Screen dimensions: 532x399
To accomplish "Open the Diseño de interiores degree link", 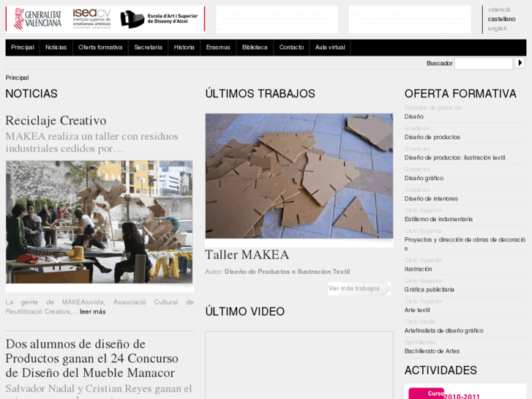I will (431, 198).
